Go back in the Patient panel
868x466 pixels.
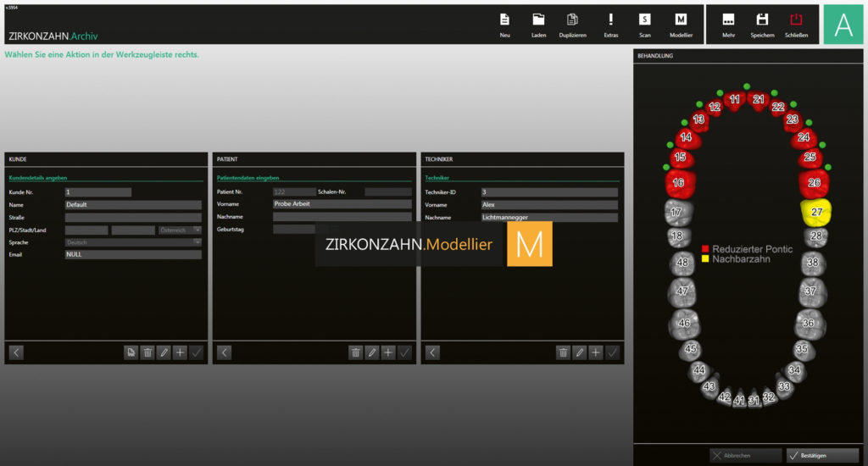224,352
